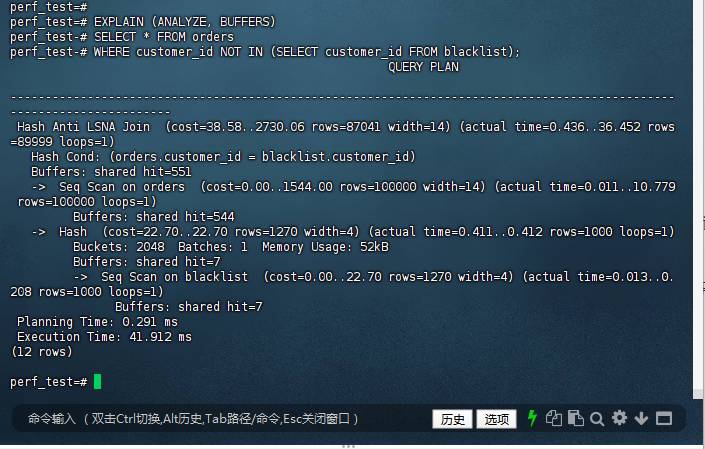Open search with the magnifier icon
This screenshot has width=705, height=449.
coord(597,418)
